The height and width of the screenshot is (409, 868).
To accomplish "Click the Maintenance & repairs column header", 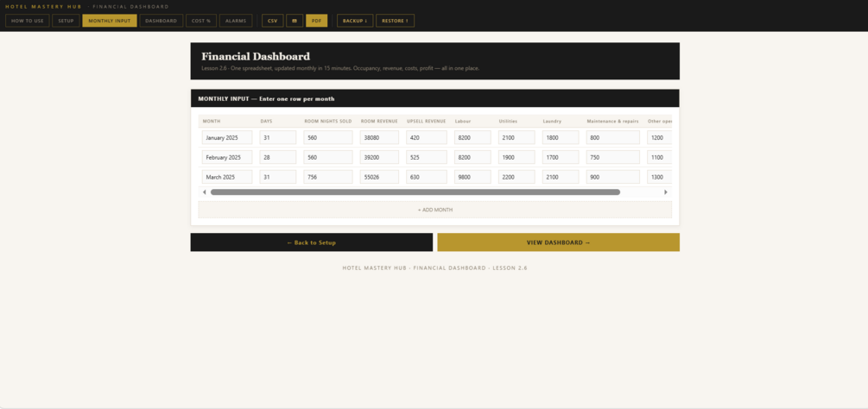I will (613, 121).
